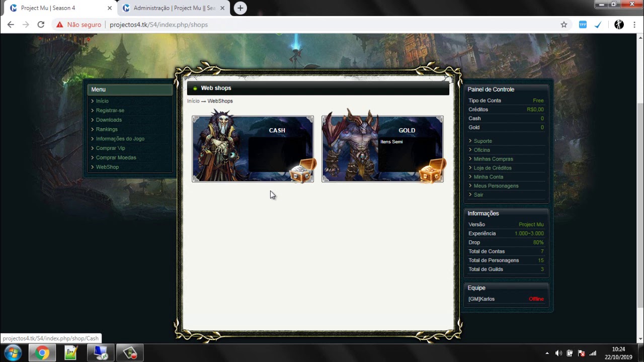This screenshot has width=644, height=362.
Task: Click the Tipo de Conta 'Free' value
Action: (x=538, y=101)
